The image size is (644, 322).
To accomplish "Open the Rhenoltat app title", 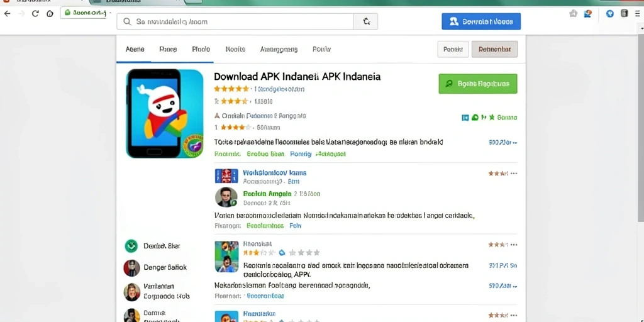I will (x=257, y=244).
